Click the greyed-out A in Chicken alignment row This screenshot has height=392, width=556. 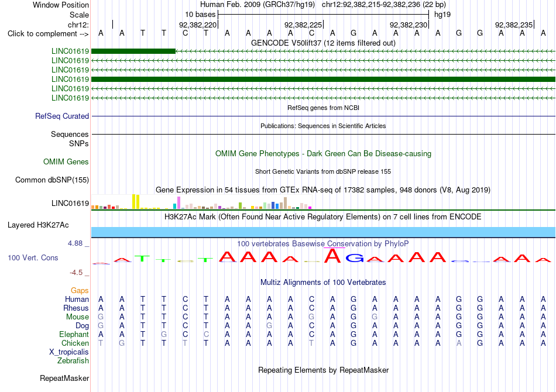click(x=459, y=343)
